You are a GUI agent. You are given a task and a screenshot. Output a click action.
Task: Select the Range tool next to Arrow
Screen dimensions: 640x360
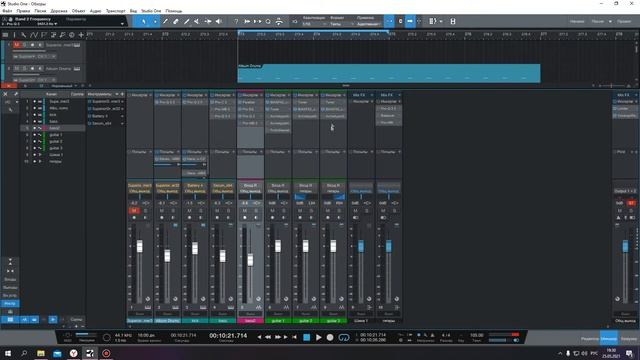[x=155, y=21]
